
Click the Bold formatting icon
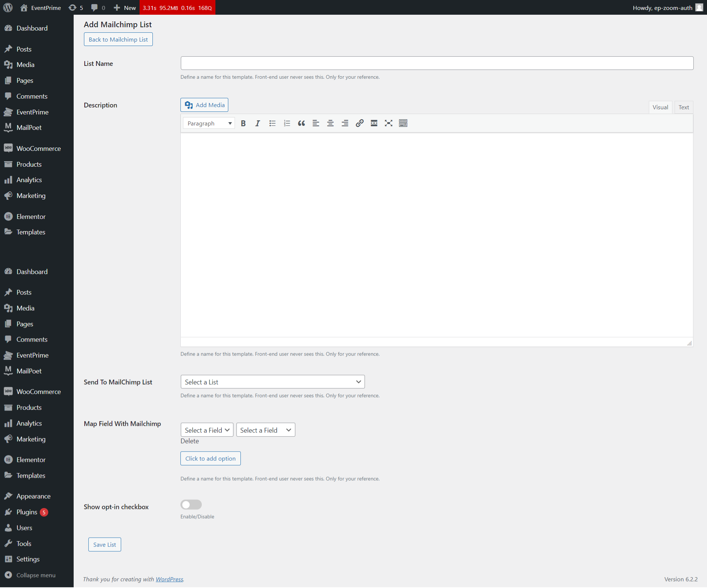coord(243,123)
